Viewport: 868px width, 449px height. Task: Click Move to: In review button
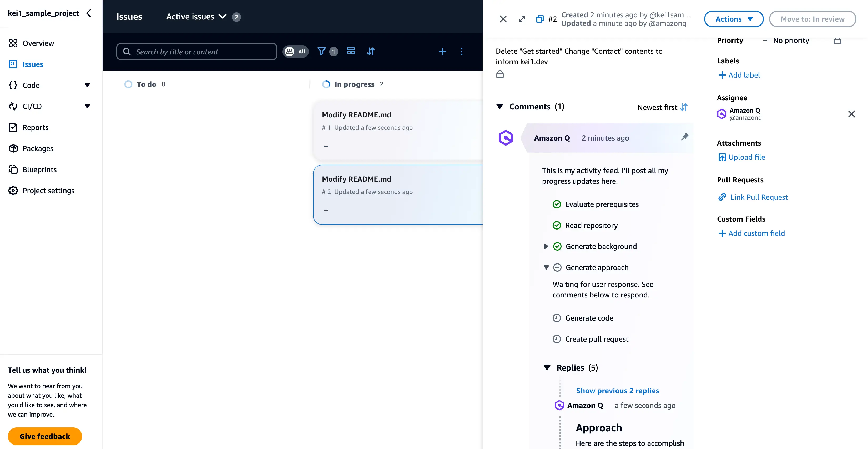point(813,19)
